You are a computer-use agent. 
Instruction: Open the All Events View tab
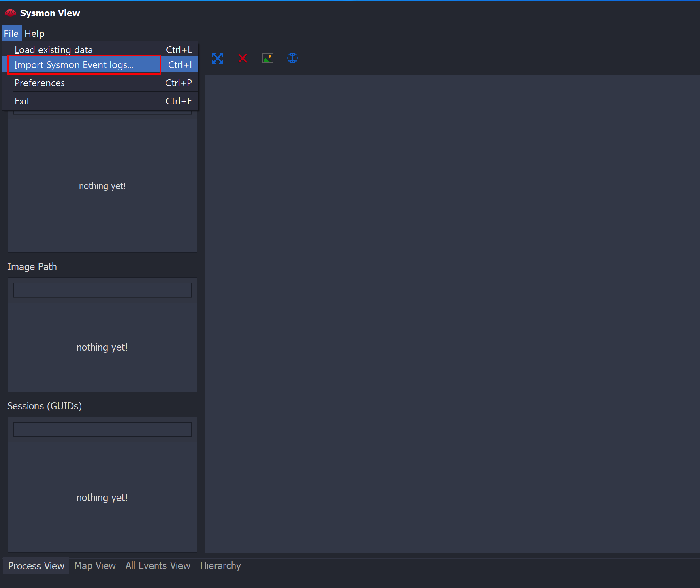[158, 566]
